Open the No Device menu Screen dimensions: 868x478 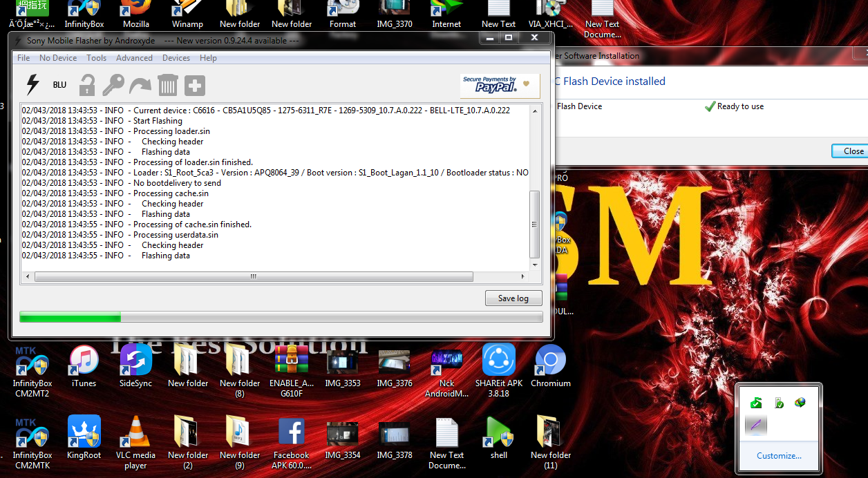point(58,58)
